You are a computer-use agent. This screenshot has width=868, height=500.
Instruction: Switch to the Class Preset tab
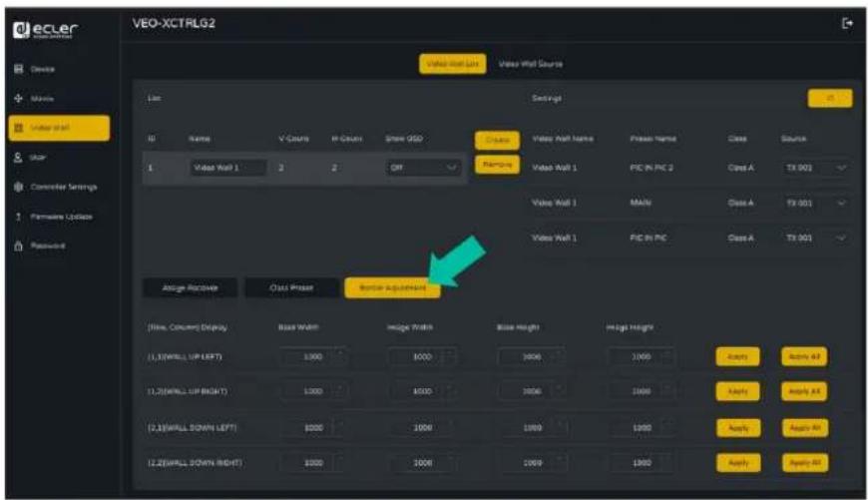291,288
